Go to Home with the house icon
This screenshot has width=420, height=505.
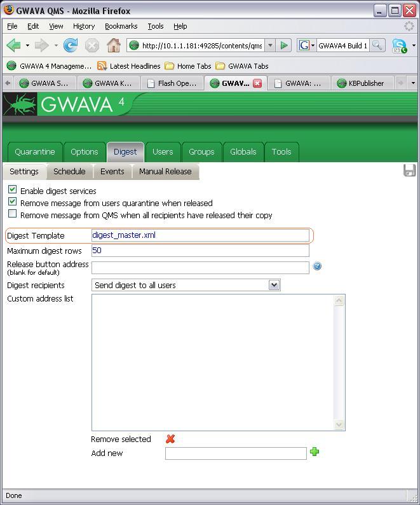114,45
